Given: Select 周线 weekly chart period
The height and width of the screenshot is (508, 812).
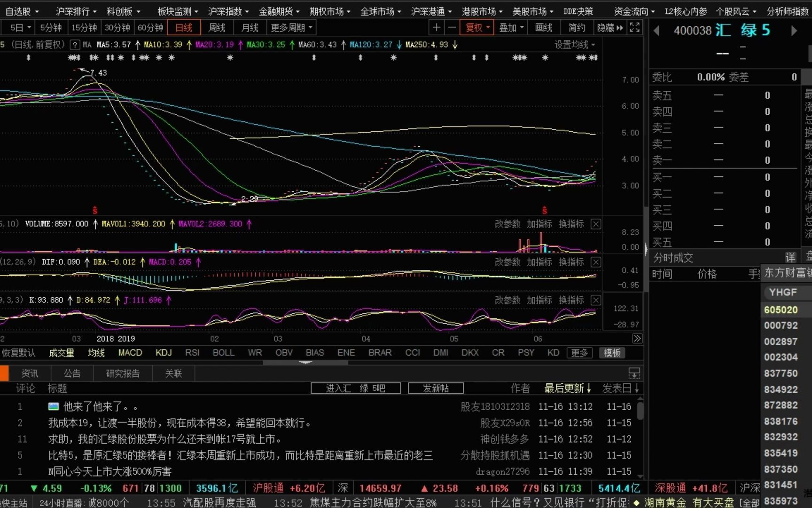Looking at the screenshot, I should 217,28.
